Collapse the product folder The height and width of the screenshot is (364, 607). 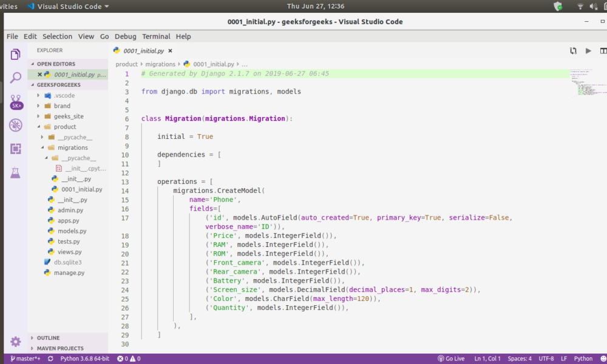pos(65,127)
